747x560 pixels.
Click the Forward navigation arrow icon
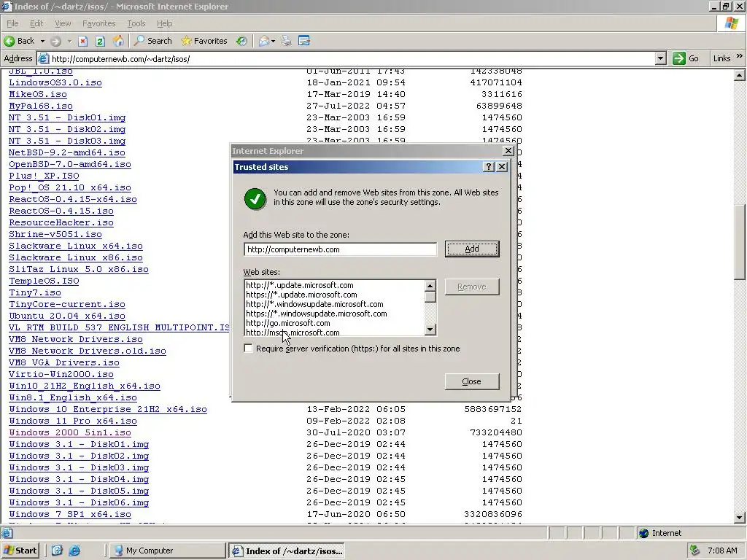tap(55, 41)
